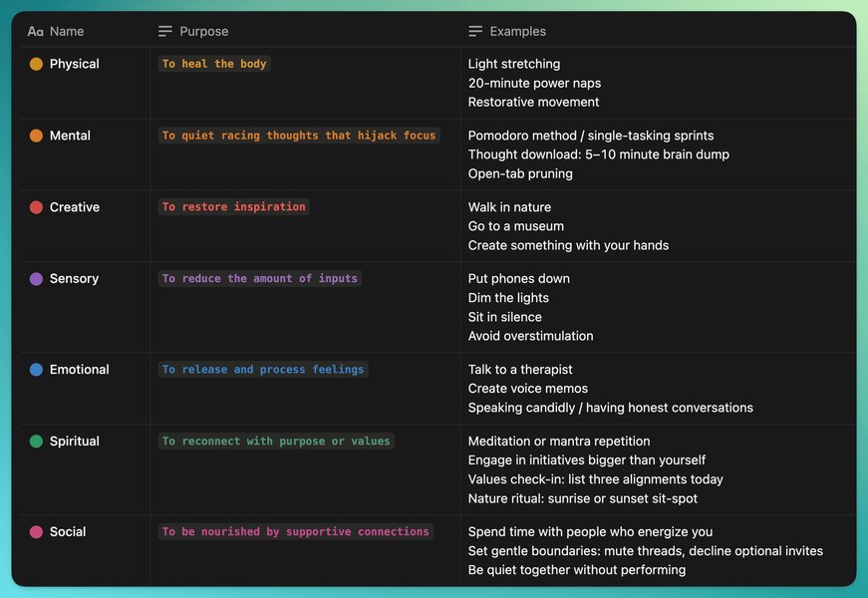
Task: Click 'To reduce the amount of inputs' tag
Action: (x=259, y=279)
